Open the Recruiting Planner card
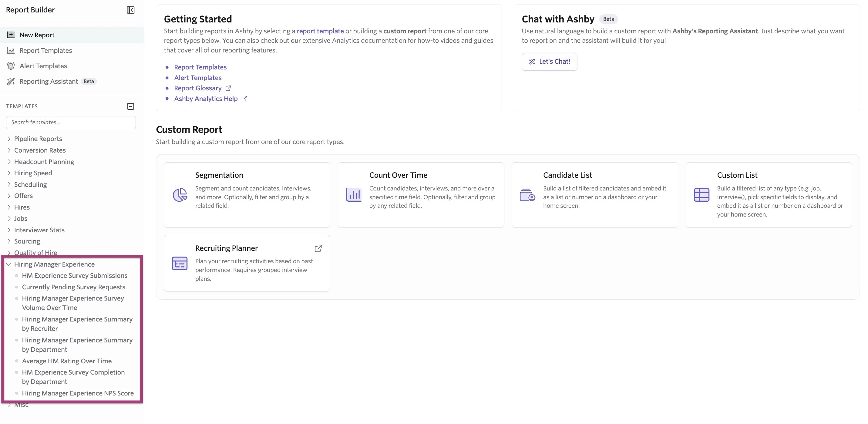The image size is (868, 424). (247, 263)
